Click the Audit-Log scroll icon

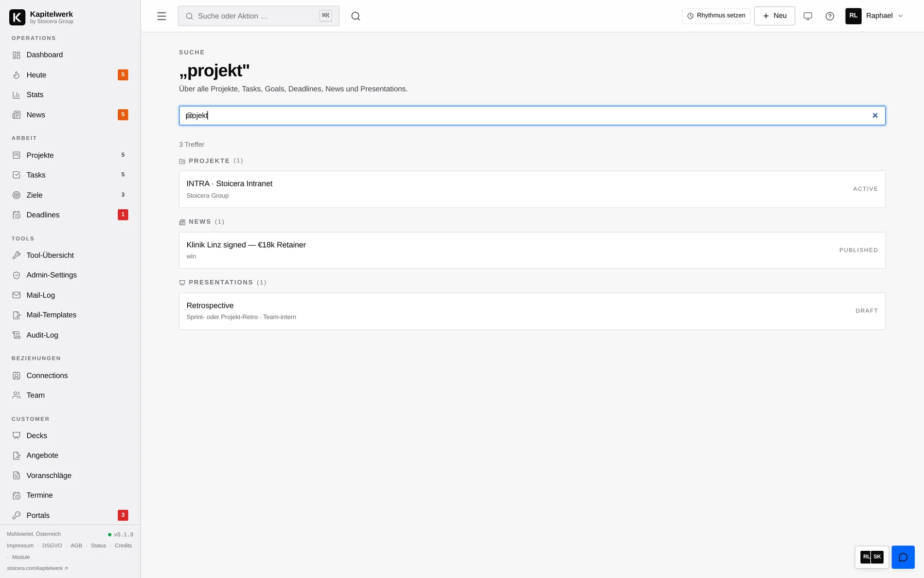click(17, 335)
